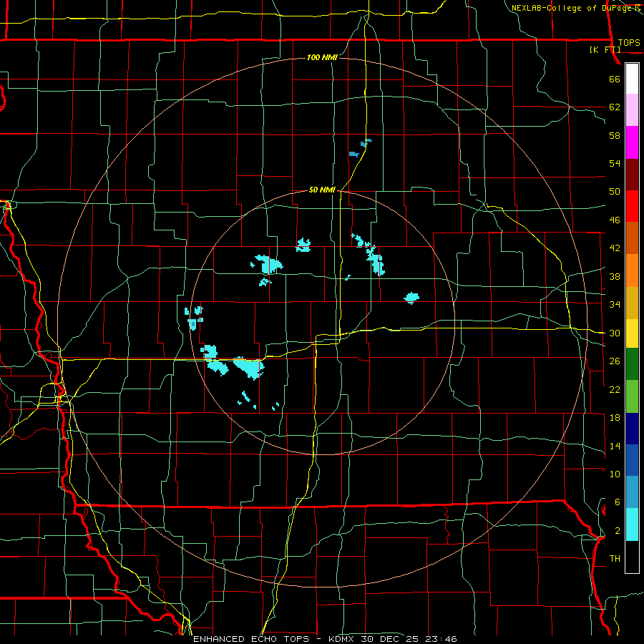644x644 pixels.
Task: Click the legend value 66
Action: [x=615, y=79]
